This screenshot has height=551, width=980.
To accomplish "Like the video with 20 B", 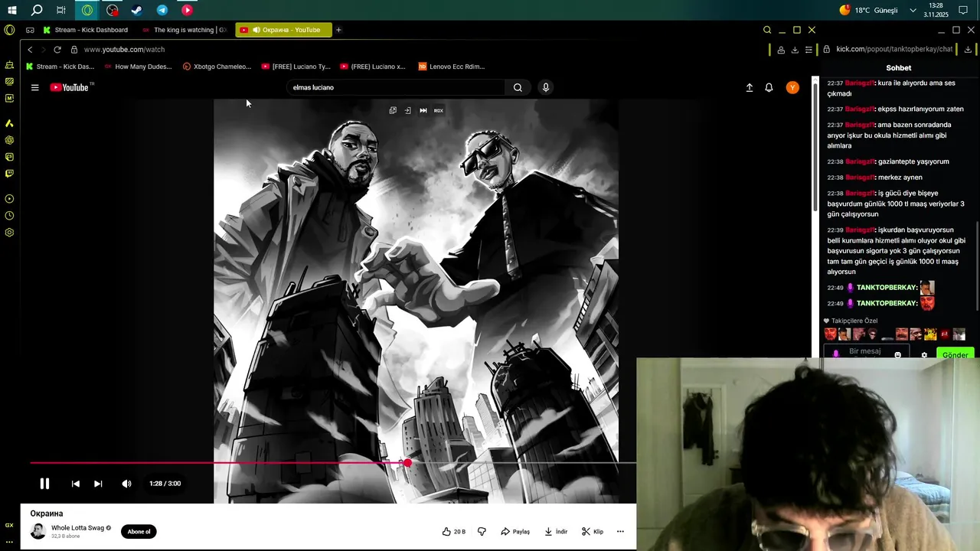I will pyautogui.click(x=454, y=532).
